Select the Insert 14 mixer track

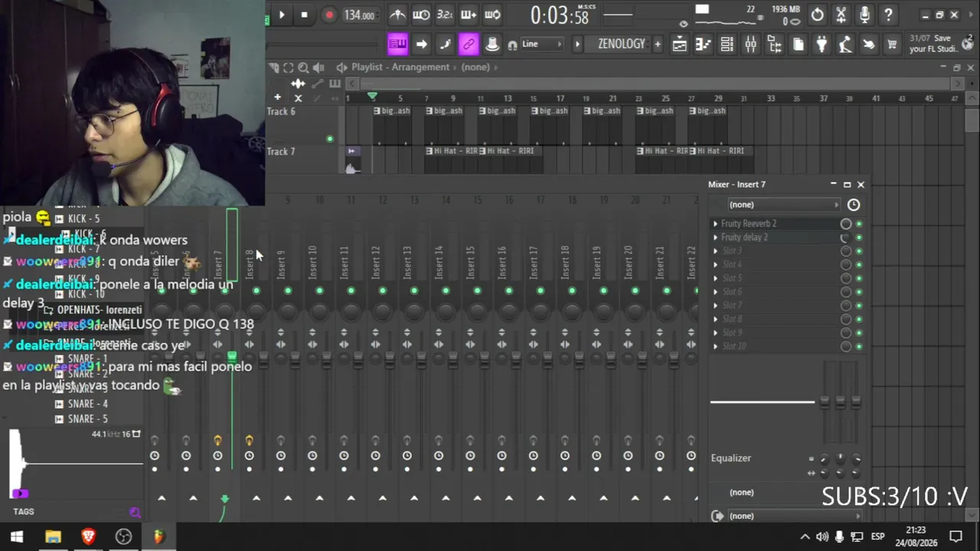click(439, 262)
